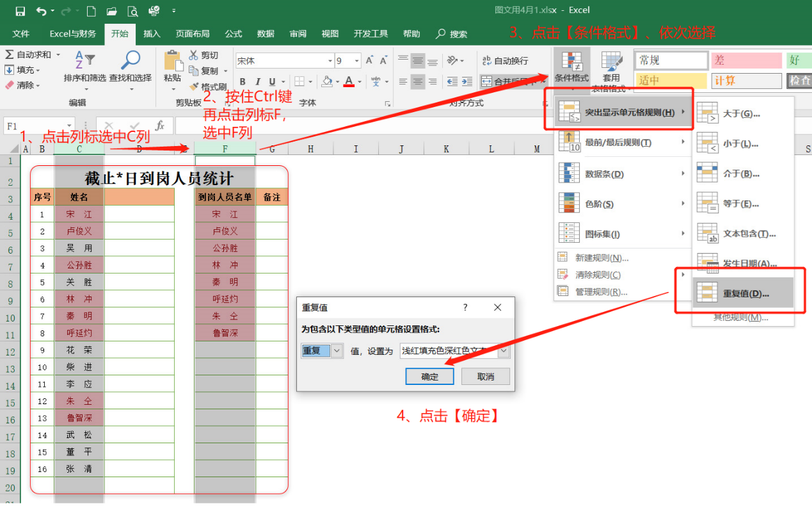Toggle Bold formatting
This screenshot has height=506, width=812.
click(243, 81)
